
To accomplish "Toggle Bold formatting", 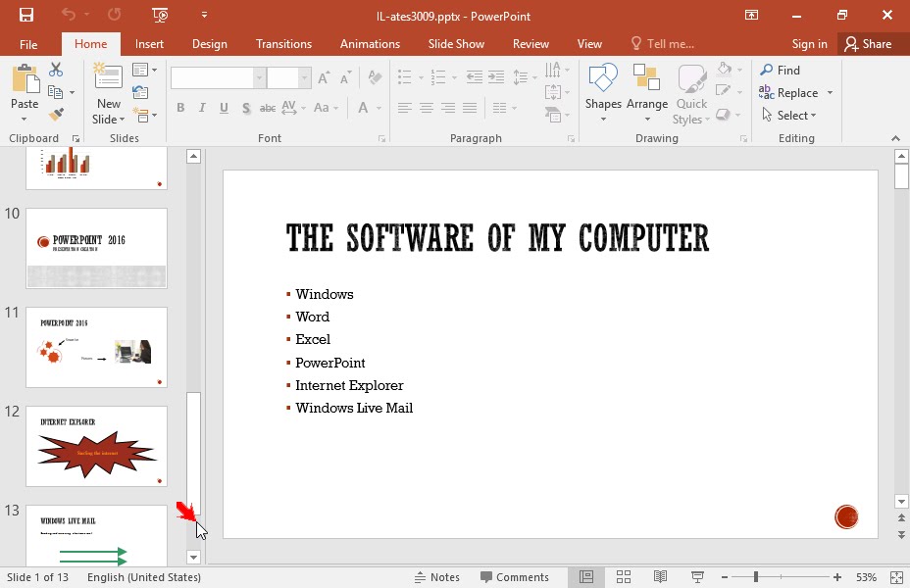I will click(180, 107).
